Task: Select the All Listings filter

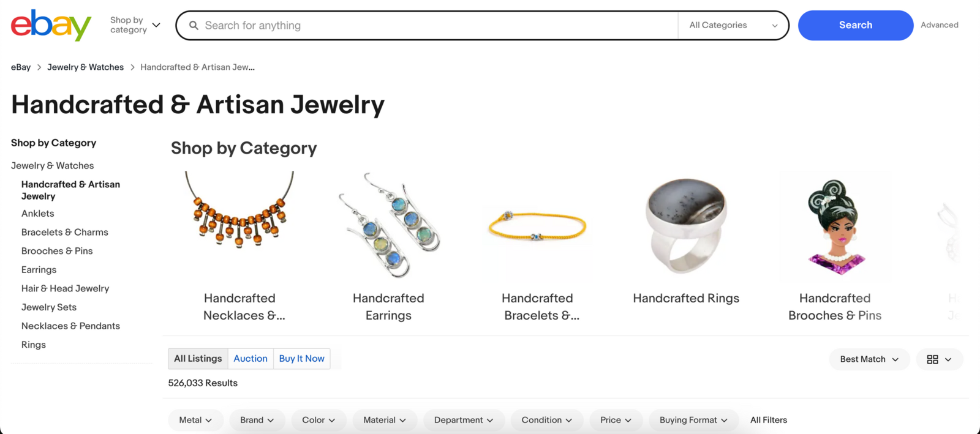Action: click(x=197, y=358)
